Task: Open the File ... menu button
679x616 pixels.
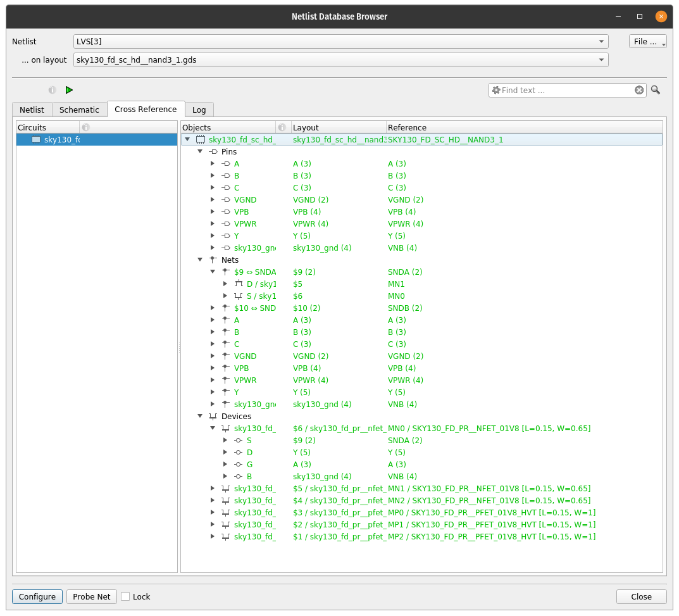Action: point(647,42)
